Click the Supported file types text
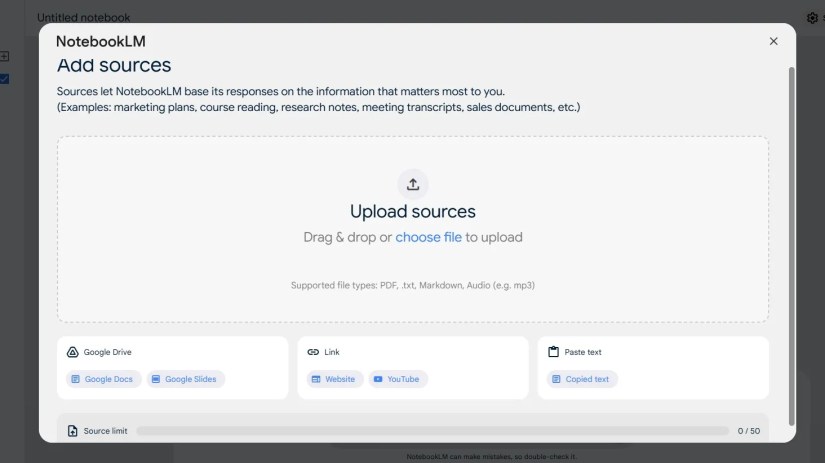This screenshot has height=463, width=825. pyautogui.click(x=412, y=285)
